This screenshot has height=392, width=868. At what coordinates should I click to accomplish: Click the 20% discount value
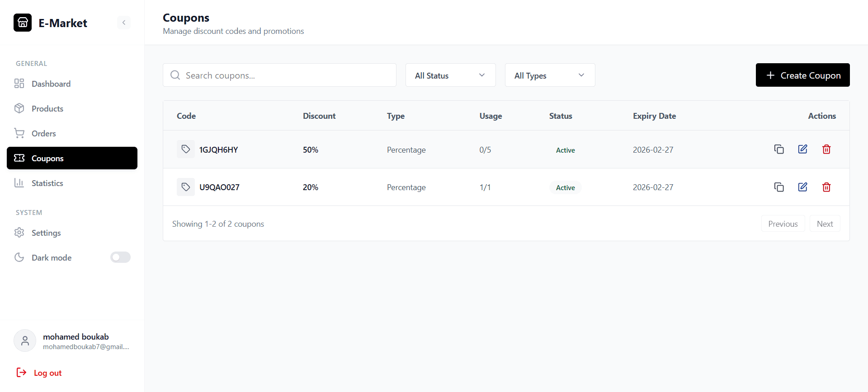(x=311, y=187)
